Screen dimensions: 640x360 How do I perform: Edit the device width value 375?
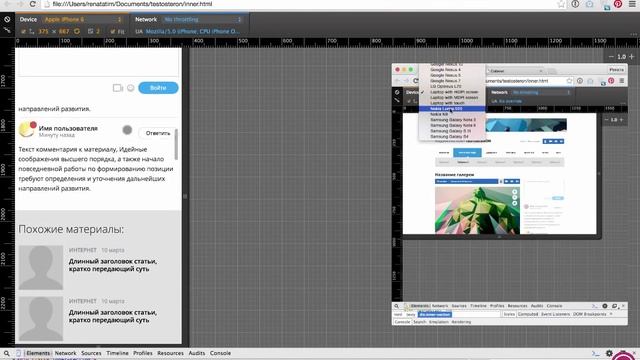[x=43, y=31]
